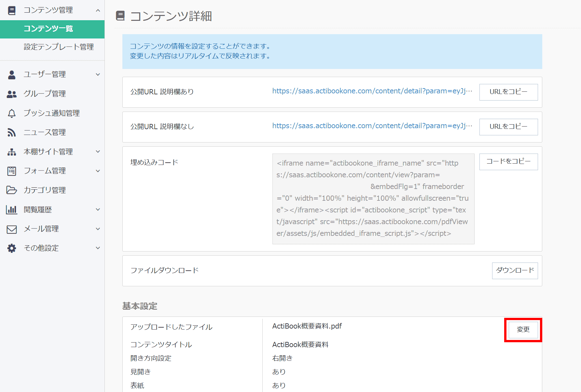
Task: Click the ダウンロード button
Action: [x=515, y=271]
